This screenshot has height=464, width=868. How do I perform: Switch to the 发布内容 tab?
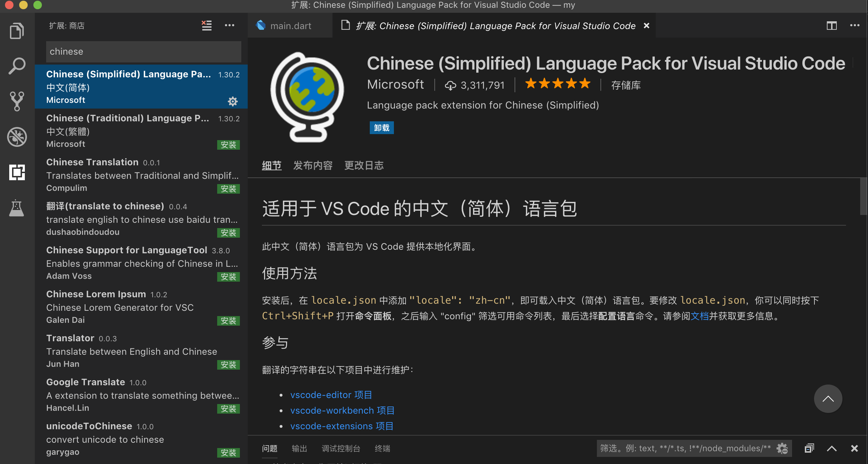coord(313,165)
